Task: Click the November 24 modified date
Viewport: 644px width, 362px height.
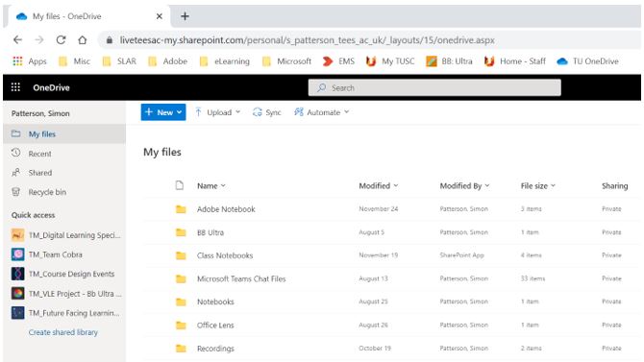Action: point(379,208)
